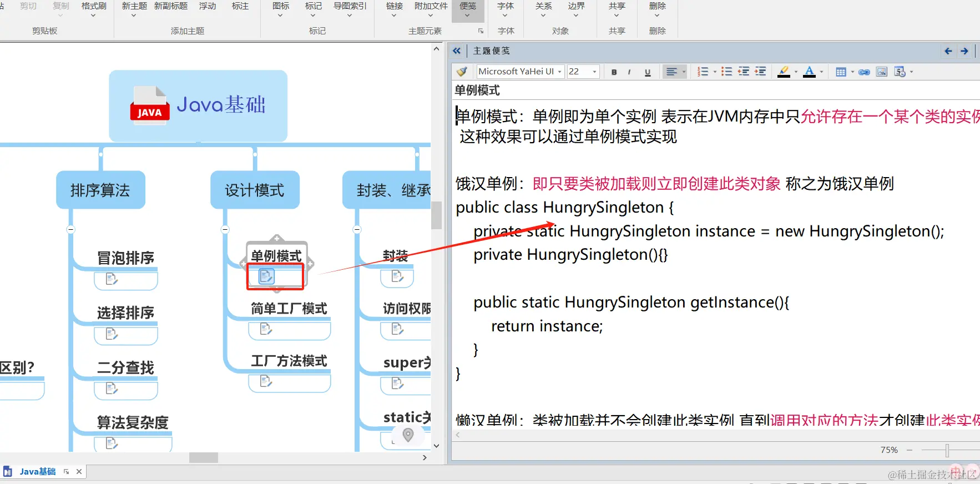Image resolution: width=980 pixels, height=484 pixels.
Task: Collapse the 封装、继承 branch toggle
Action: [357, 229]
